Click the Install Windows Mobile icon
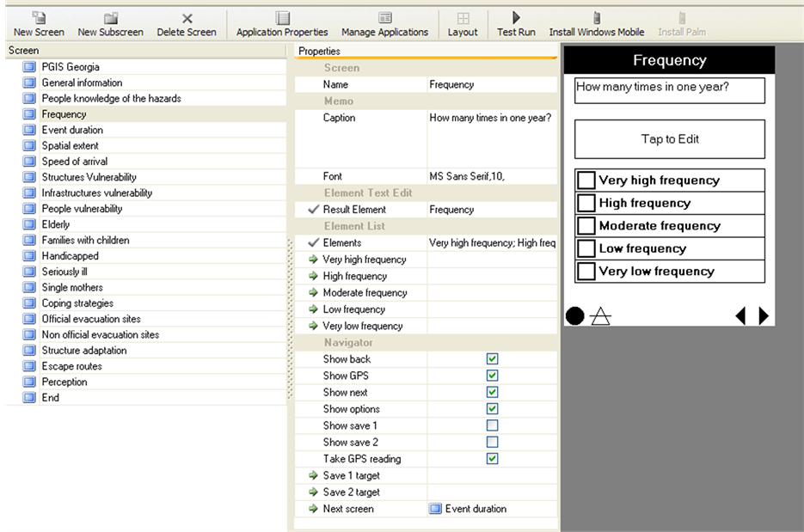804x532 pixels. [x=597, y=18]
